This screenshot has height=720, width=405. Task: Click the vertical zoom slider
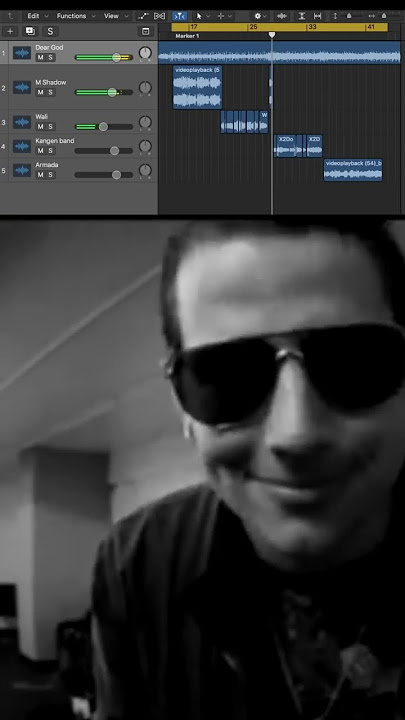click(x=349, y=16)
